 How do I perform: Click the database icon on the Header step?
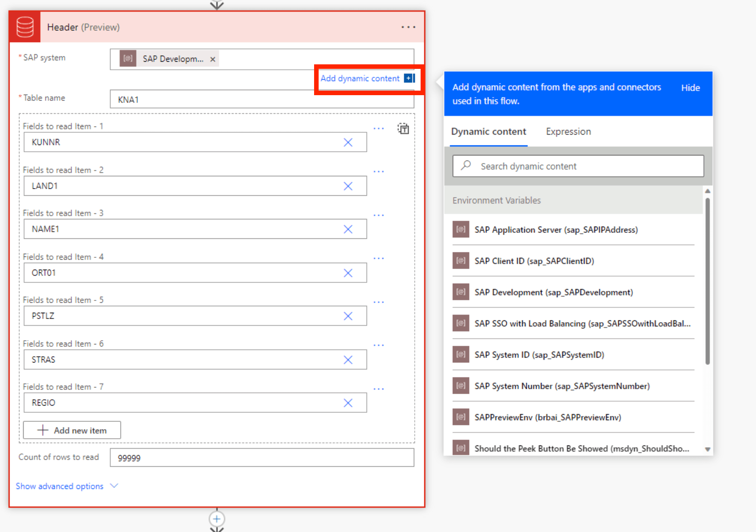tap(24, 26)
